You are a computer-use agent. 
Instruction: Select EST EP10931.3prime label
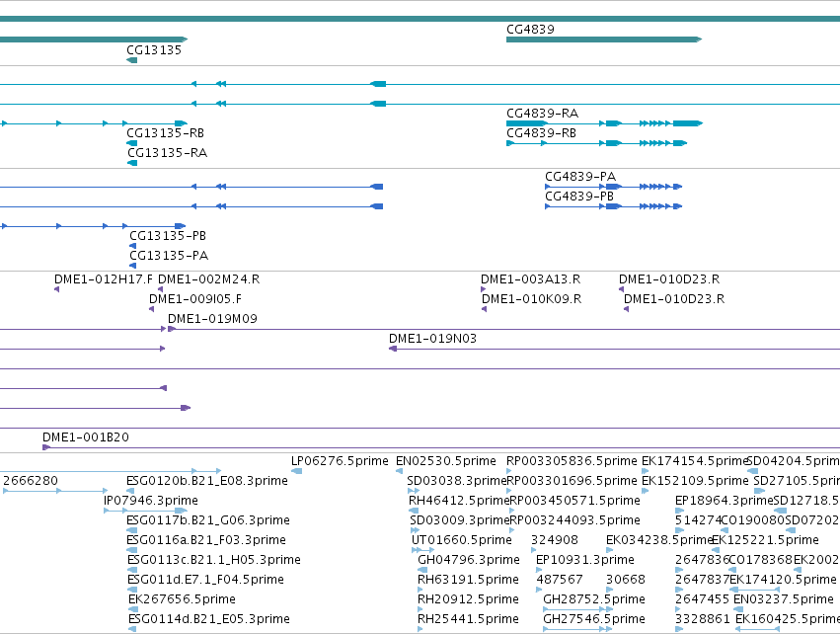tap(585, 560)
